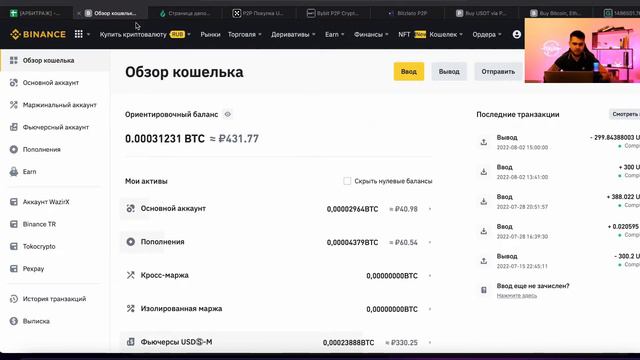The image size is (640, 360).
Task: Click the 0.00031231 BTC balance value
Action: [x=165, y=139]
